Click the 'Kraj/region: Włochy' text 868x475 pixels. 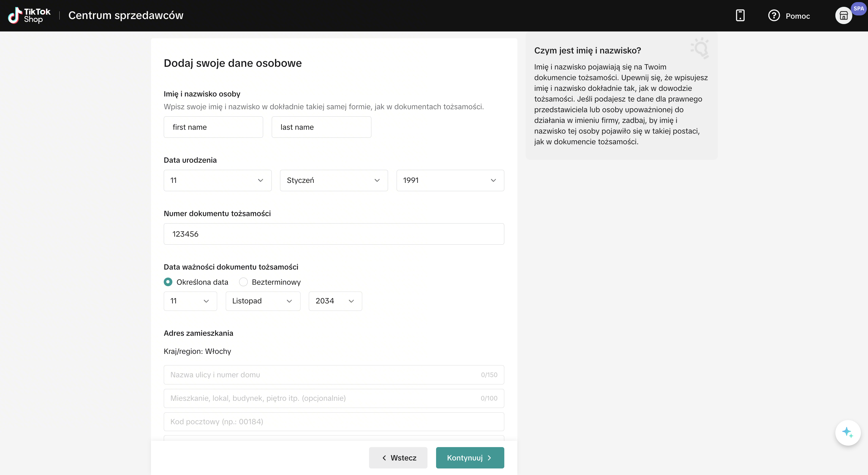tap(198, 351)
